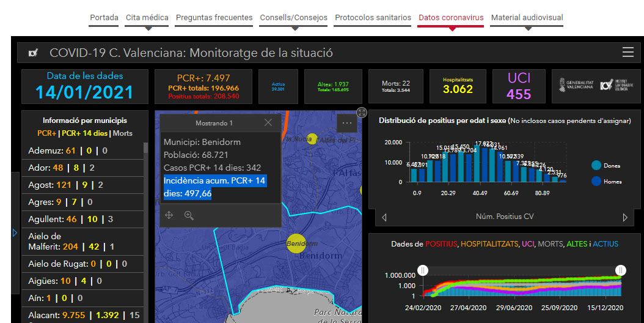644x323 pixels.
Task: Go to the Portada page
Action: [104, 18]
